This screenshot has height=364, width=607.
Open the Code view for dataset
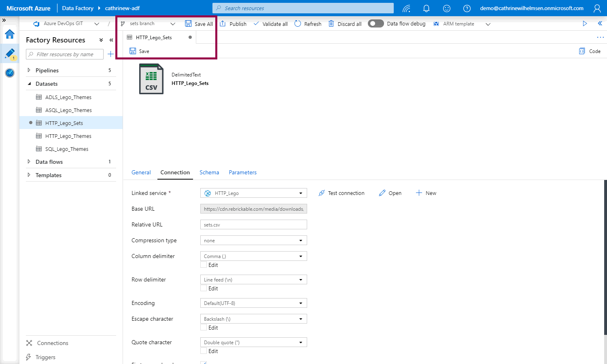pyautogui.click(x=590, y=51)
